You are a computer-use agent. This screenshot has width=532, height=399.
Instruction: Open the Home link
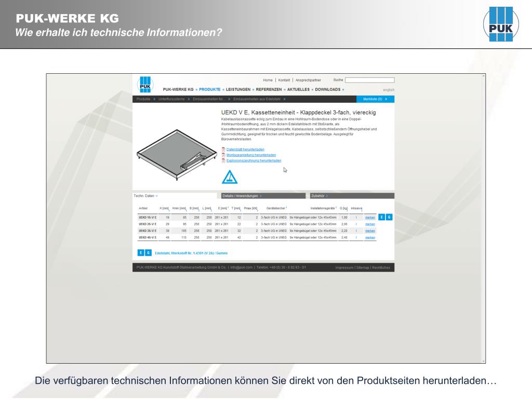(268, 81)
